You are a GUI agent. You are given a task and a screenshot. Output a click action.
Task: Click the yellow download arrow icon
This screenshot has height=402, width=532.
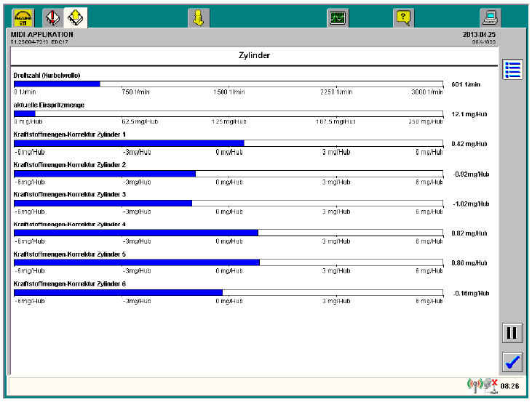click(198, 18)
